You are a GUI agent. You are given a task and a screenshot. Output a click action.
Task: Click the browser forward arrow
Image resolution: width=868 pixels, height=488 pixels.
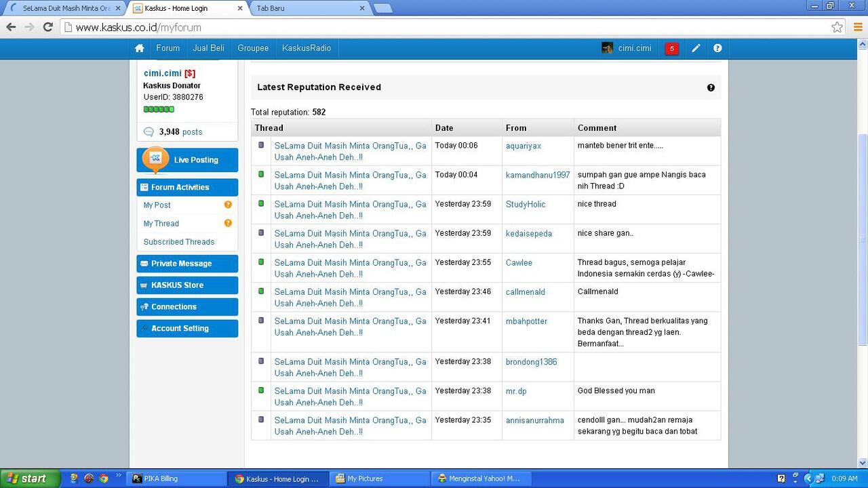[x=29, y=27]
